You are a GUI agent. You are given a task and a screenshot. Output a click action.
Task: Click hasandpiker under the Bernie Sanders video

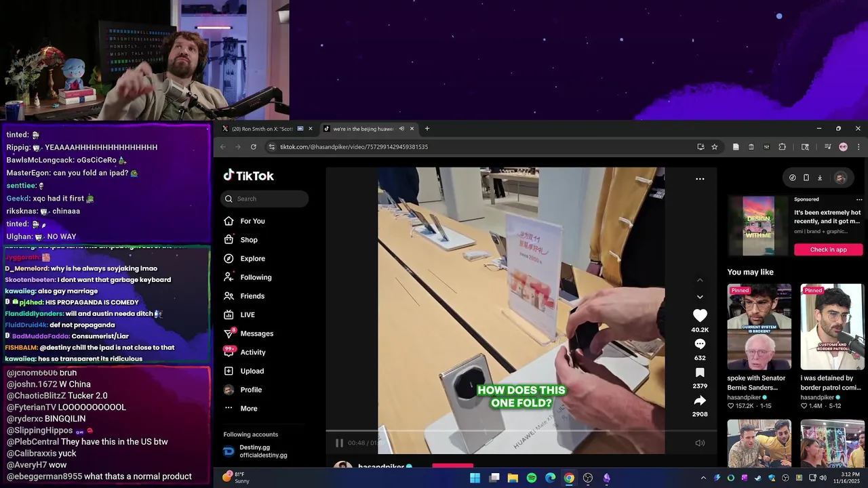click(745, 397)
